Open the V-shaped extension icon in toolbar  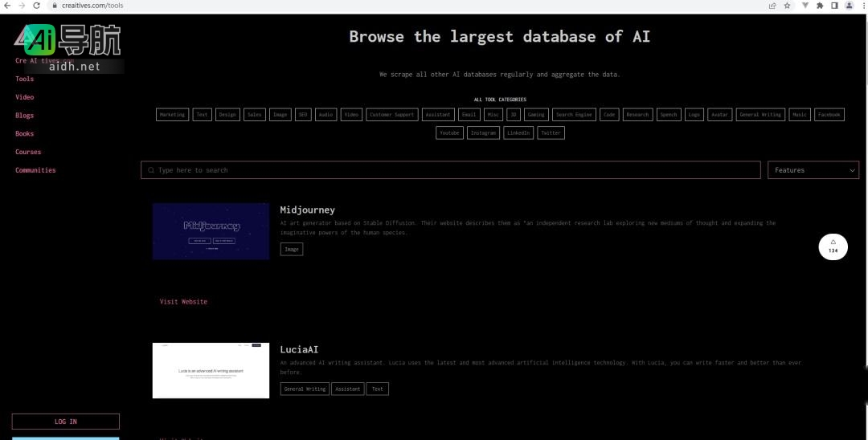pos(805,6)
